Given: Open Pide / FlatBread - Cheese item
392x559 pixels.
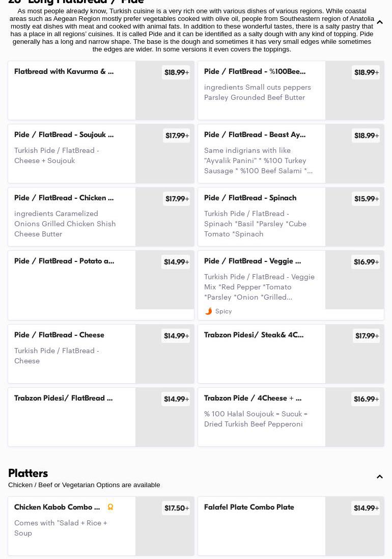Looking at the screenshot, I should [59, 335].
